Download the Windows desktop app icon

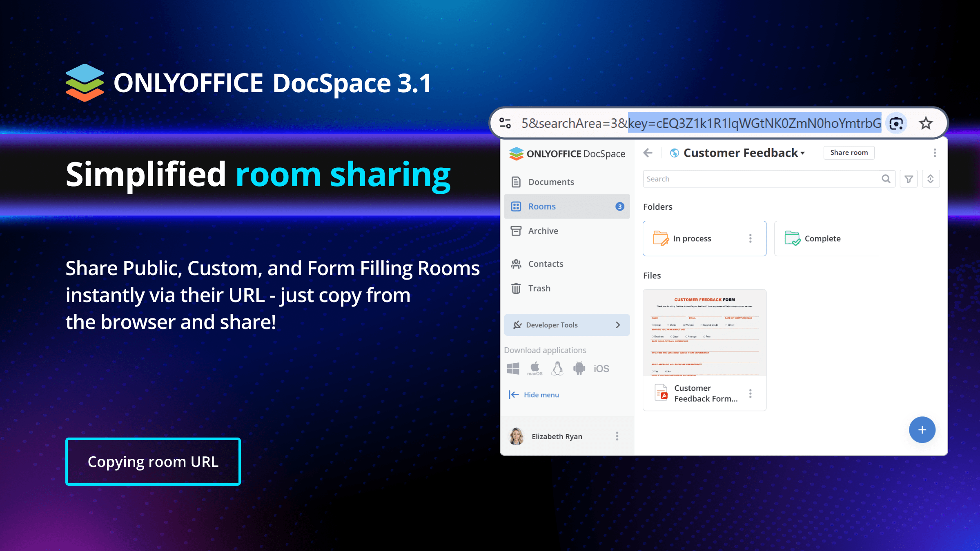[x=513, y=369]
